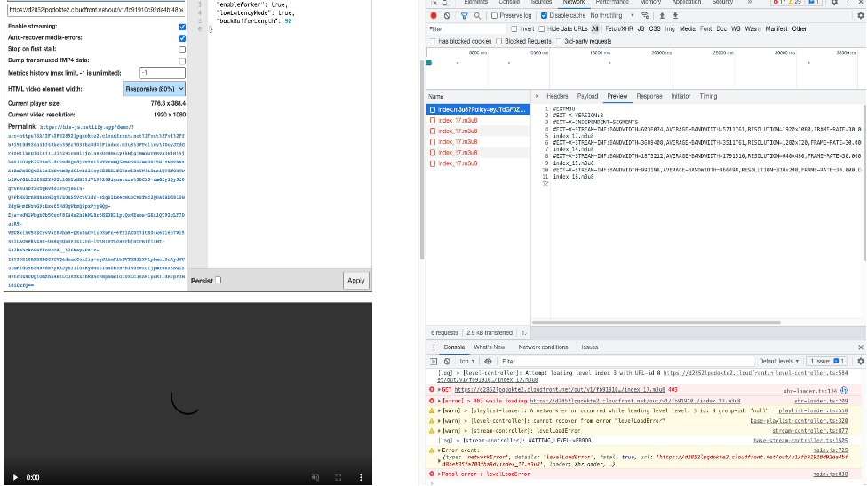Screen dimensions: 868x486
Task: Open DevTools three-dot customize menu
Action: coord(848,2)
